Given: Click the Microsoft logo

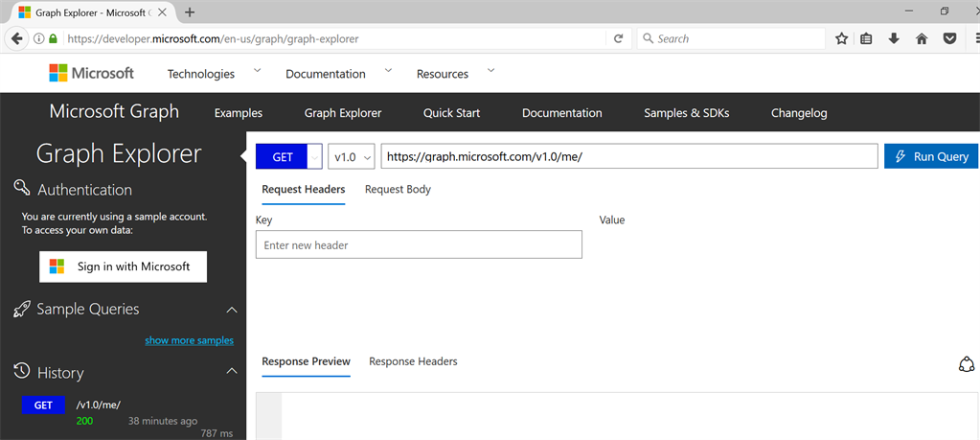Looking at the screenshot, I should tap(91, 73).
